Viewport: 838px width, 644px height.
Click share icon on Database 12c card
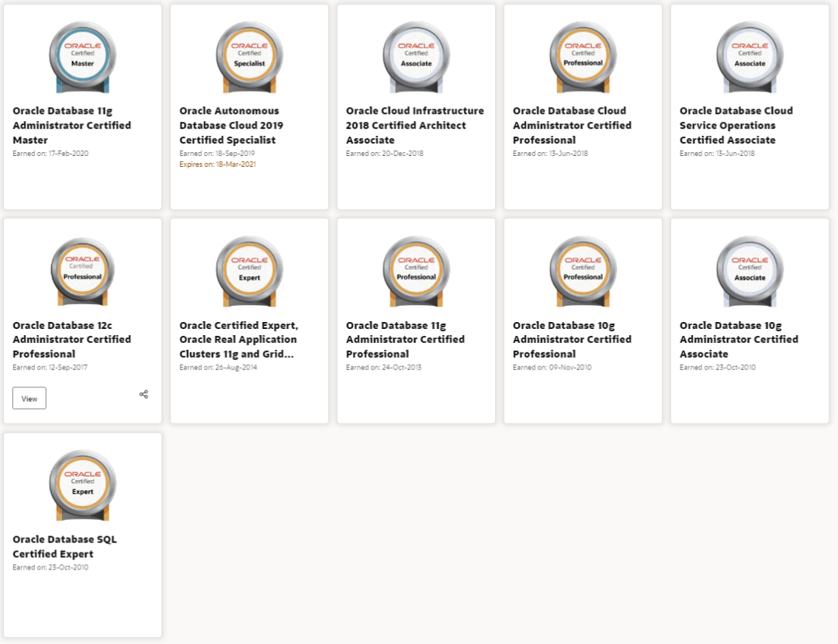(144, 394)
